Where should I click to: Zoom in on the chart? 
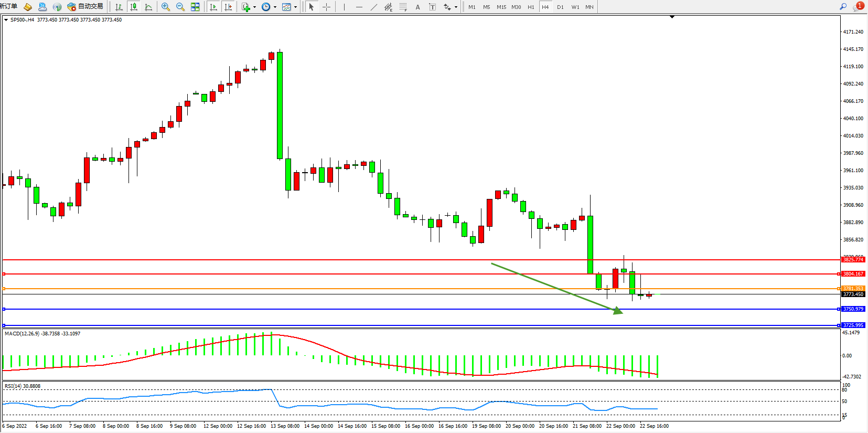click(166, 7)
